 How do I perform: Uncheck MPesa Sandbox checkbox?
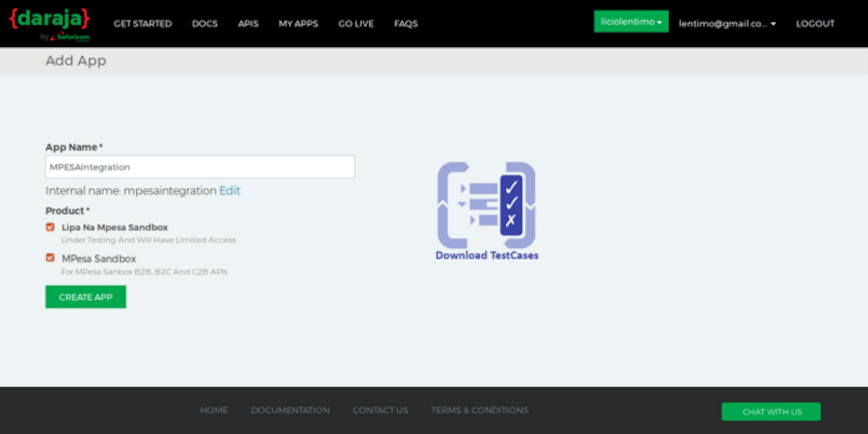point(50,258)
